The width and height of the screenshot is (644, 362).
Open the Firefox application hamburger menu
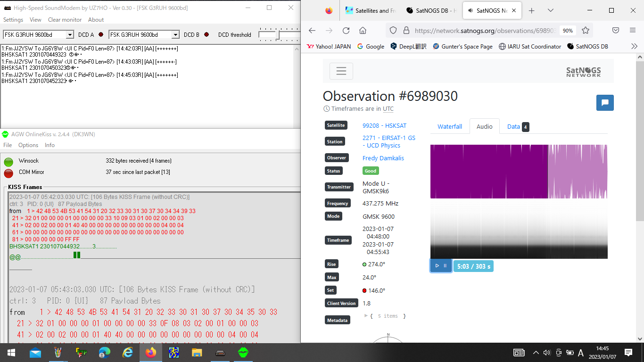tap(633, 30)
